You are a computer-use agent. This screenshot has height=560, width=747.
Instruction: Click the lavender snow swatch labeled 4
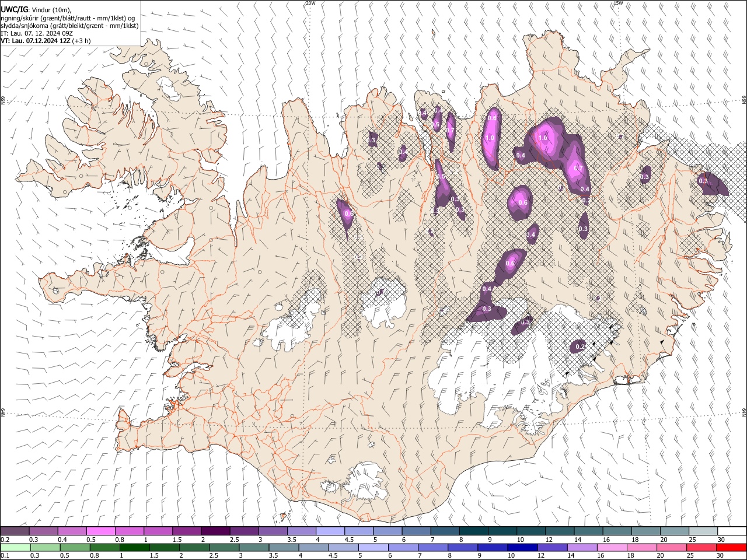tap(330, 531)
